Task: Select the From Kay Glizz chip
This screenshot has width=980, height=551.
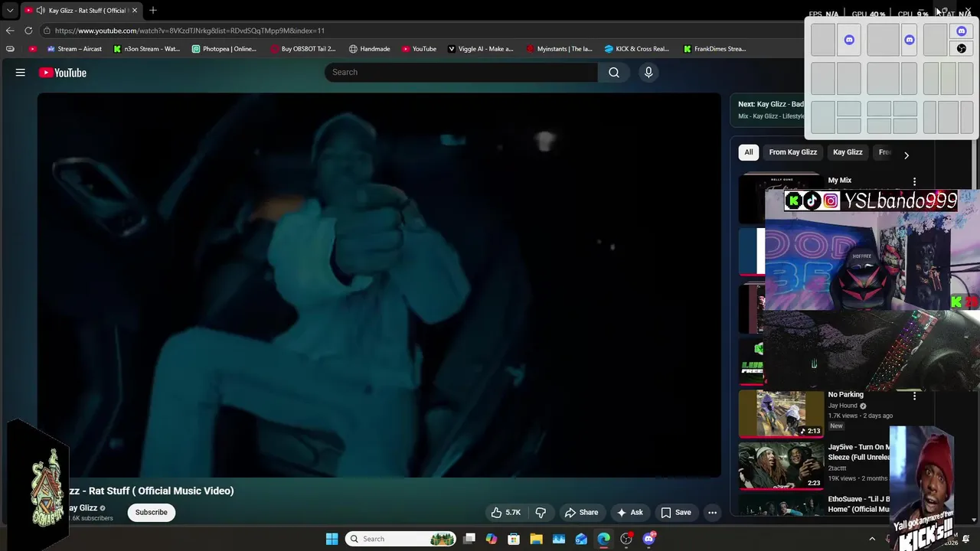Action: click(x=793, y=152)
